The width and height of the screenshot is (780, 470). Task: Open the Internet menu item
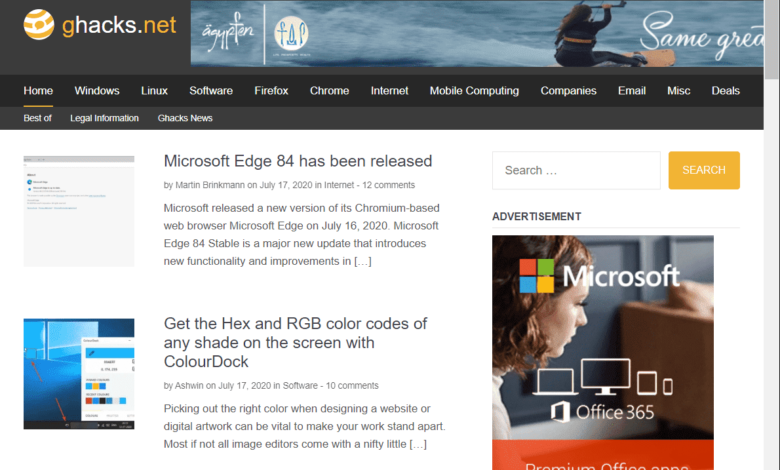pos(390,91)
